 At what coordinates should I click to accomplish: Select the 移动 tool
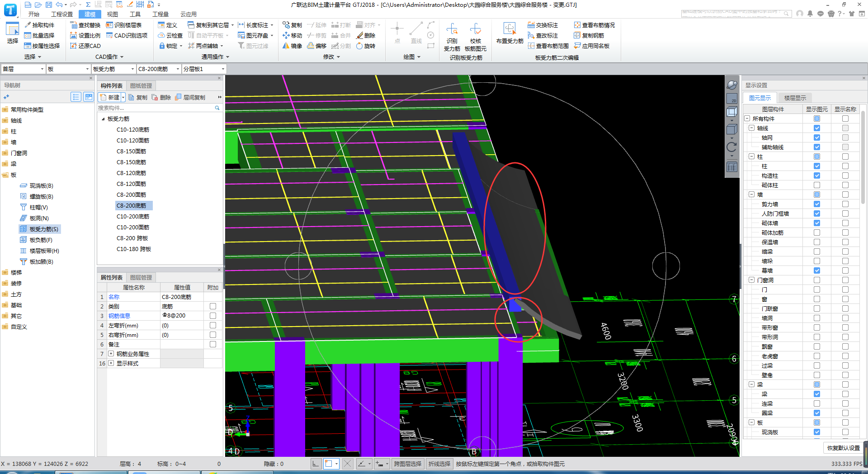point(292,35)
